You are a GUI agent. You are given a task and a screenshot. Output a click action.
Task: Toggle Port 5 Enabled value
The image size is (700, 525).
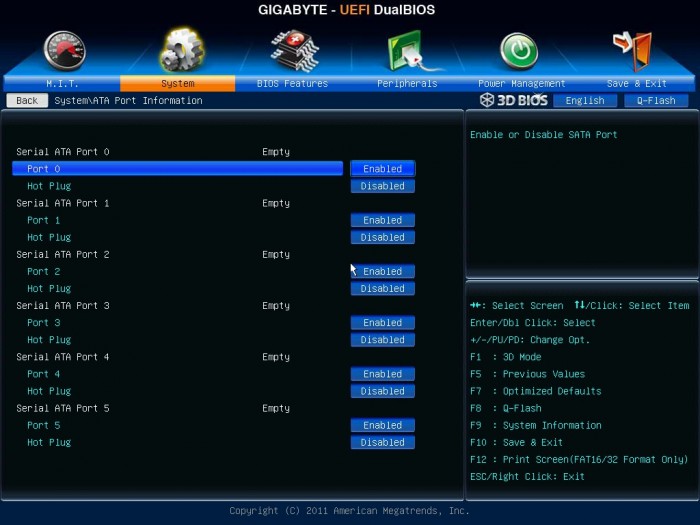tap(383, 425)
